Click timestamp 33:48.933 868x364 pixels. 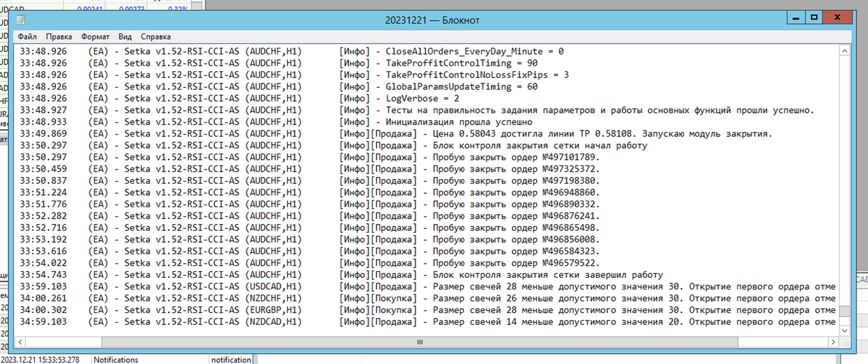click(43, 122)
